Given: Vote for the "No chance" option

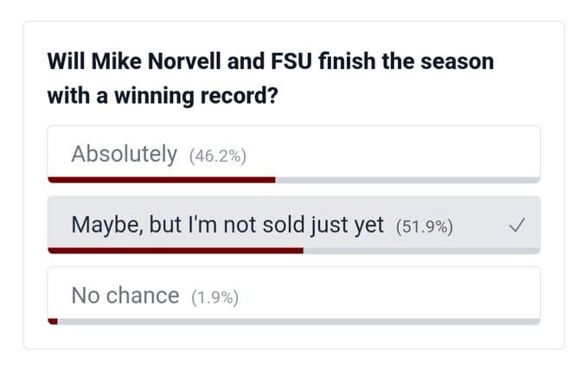Looking at the screenshot, I should 125,296.
